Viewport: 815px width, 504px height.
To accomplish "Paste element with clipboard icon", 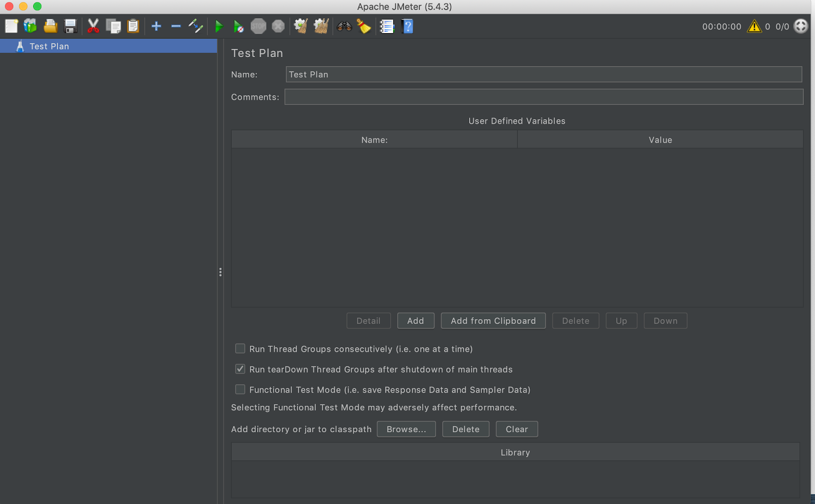I will (133, 26).
